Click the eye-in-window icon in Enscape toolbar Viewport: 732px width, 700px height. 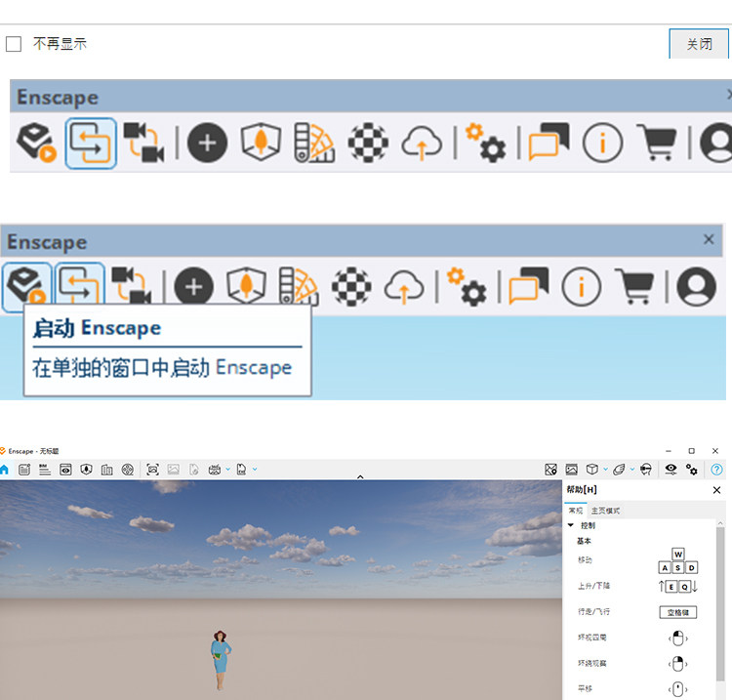65,470
